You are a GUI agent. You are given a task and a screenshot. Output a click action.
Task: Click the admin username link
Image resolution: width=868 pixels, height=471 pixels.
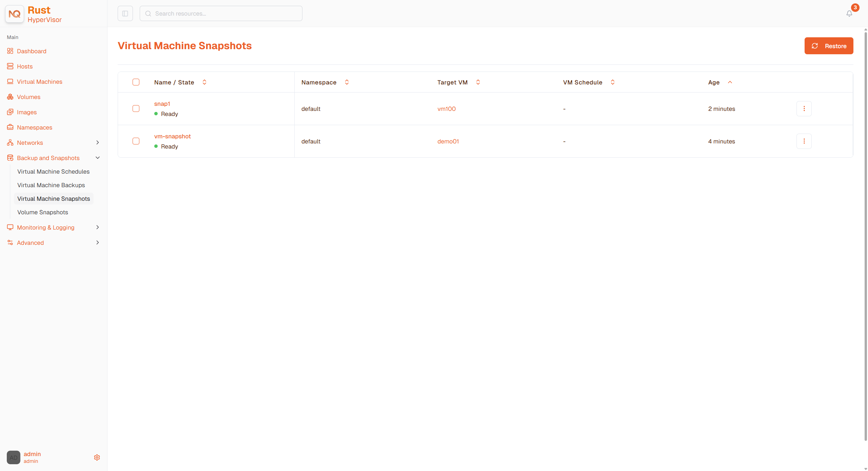pos(32,454)
